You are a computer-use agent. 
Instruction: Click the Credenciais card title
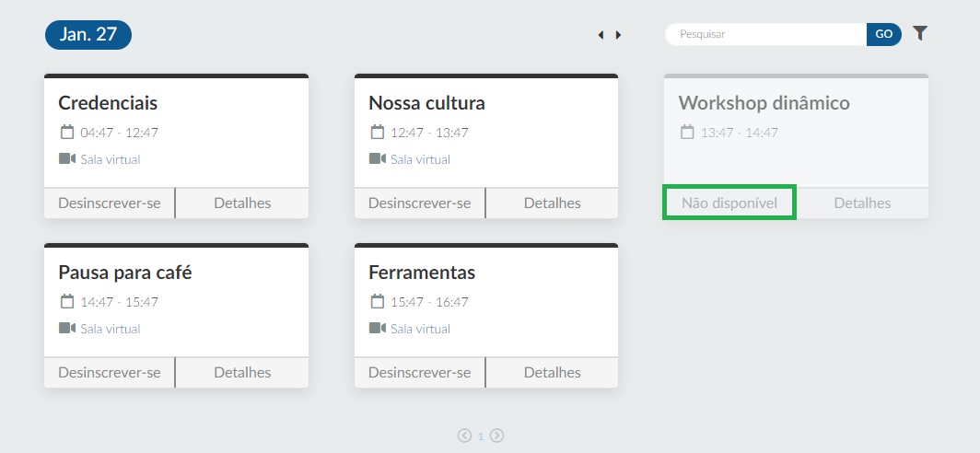pyautogui.click(x=108, y=102)
